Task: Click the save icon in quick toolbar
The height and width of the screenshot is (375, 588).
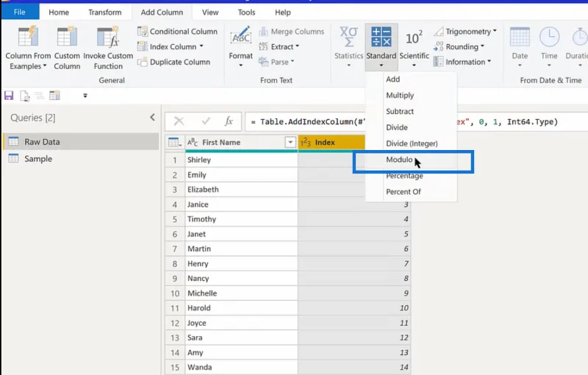Action: (9, 96)
